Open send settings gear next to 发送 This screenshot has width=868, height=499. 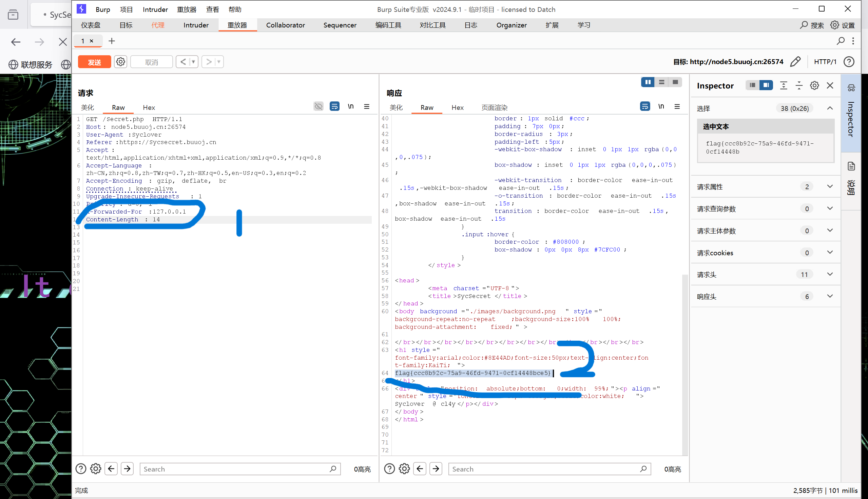pos(120,62)
